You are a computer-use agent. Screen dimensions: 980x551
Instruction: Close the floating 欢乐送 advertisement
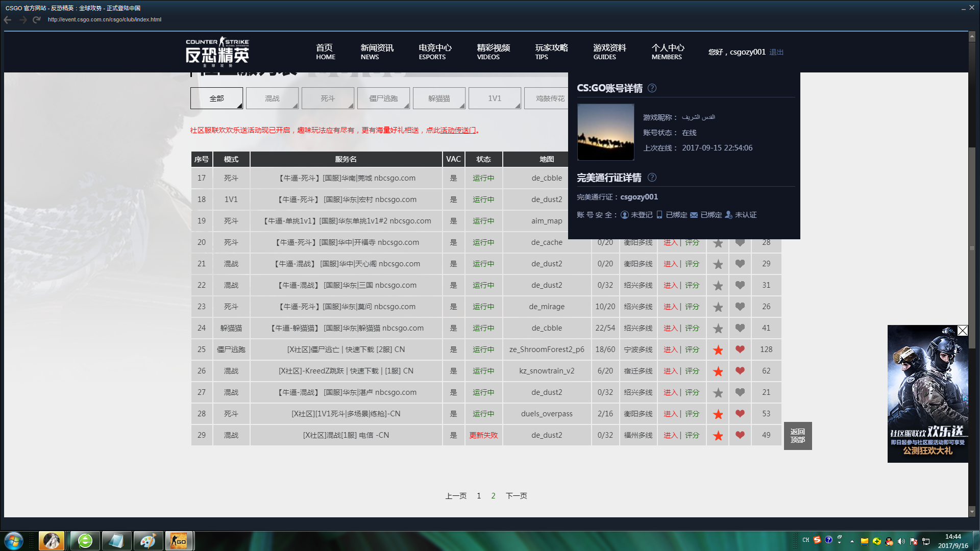pyautogui.click(x=962, y=331)
